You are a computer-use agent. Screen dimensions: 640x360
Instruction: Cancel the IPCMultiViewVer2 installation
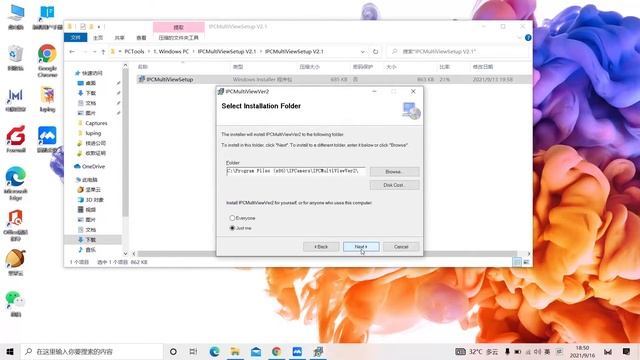click(401, 247)
